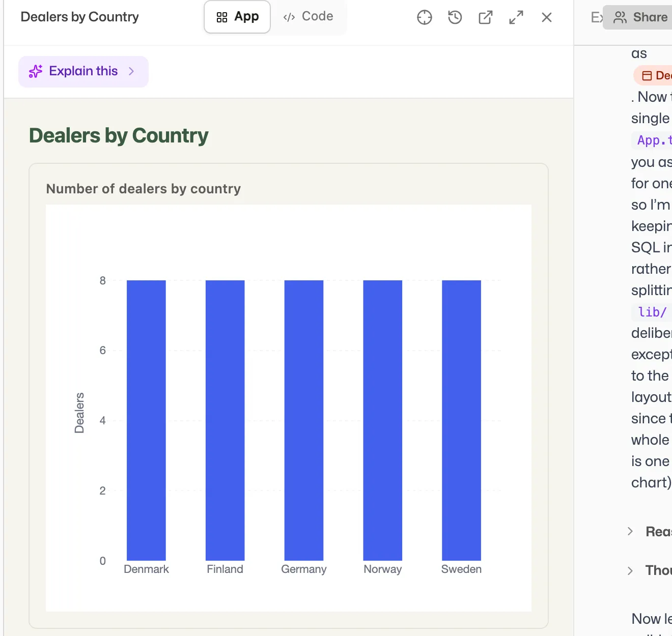The image size is (672, 636).
Task: Click the 'Finland' x-axis label
Action: coord(225,569)
